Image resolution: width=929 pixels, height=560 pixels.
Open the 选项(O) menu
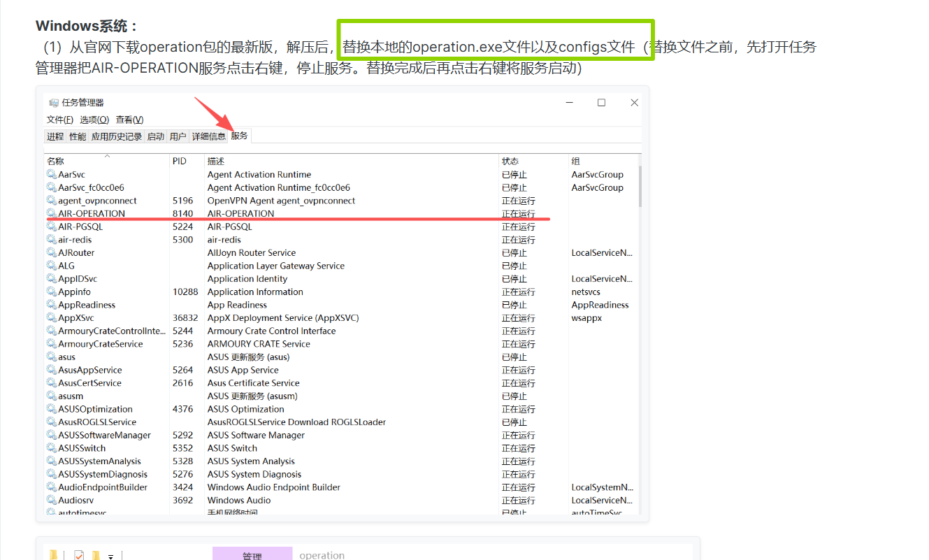click(94, 120)
